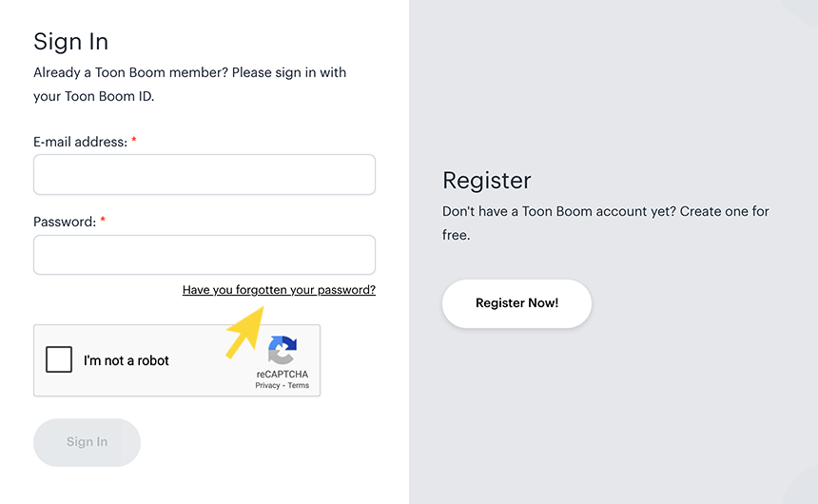Viewport: 818px width, 504px height.
Task: Click the "Sign In" page heading
Action: 71,41
